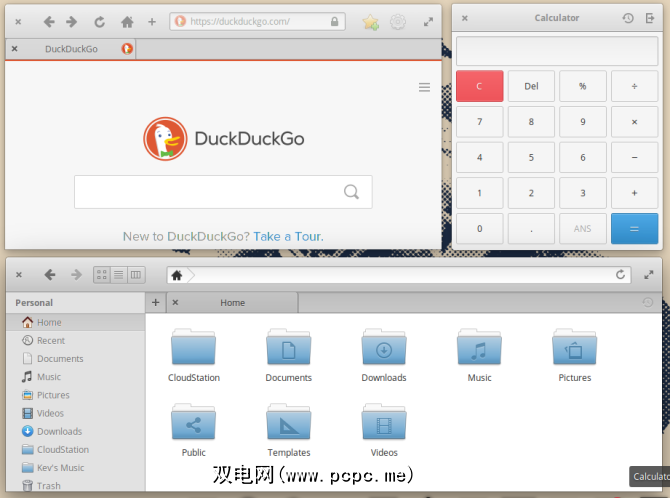Viewport: 670px width, 498px height.
Task: Select the Documents folder icon
Action: (289, 347)
